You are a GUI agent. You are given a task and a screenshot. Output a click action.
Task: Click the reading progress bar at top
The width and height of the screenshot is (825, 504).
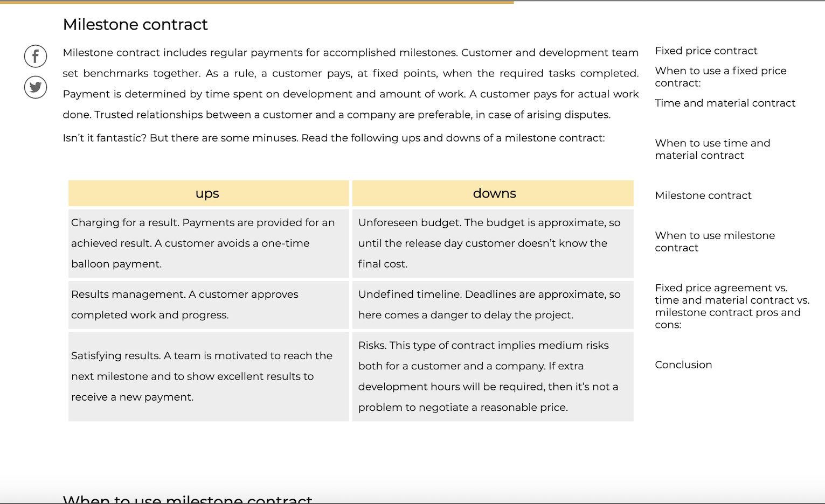256,3
